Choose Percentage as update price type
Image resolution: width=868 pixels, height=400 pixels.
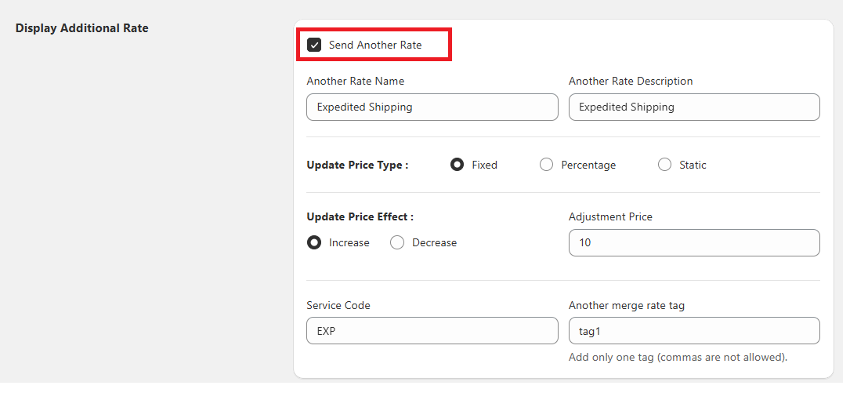point(546,165)
